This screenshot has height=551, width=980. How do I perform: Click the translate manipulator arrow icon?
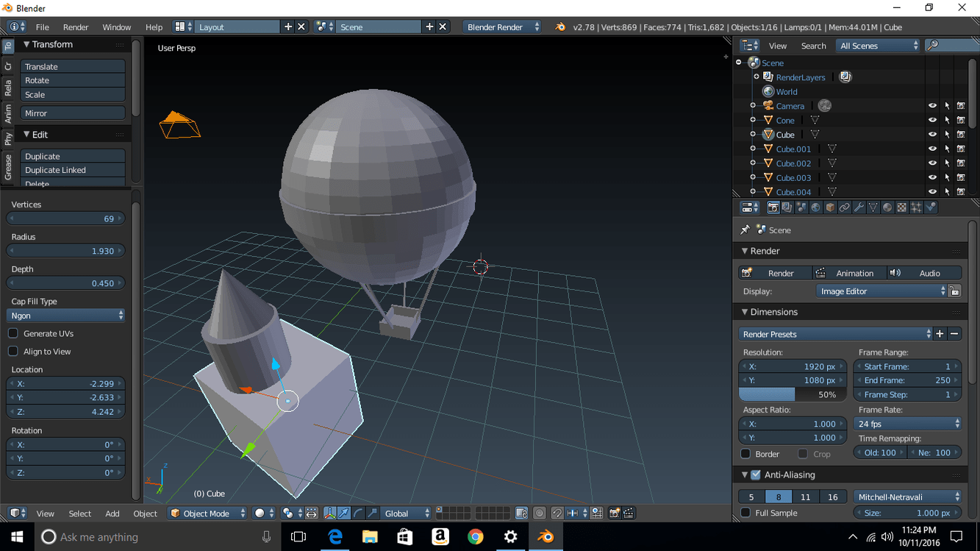tap(343, 513)
